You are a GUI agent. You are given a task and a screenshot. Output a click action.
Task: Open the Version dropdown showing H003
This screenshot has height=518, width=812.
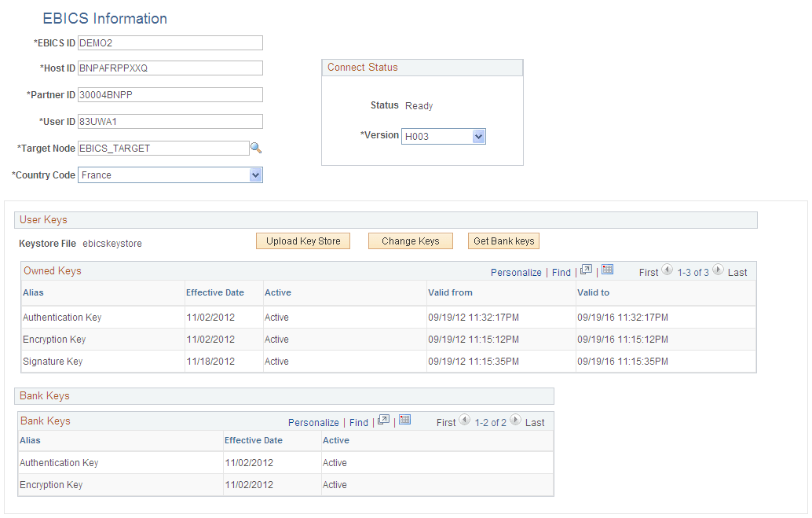tap(480, 136)
